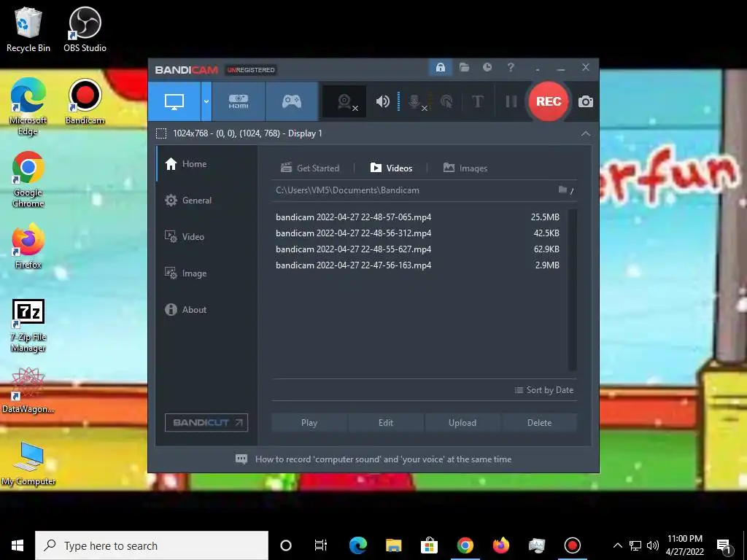Select bandicam 2022-04-27 22-48-55-627.mp4

tap(418, 249)
